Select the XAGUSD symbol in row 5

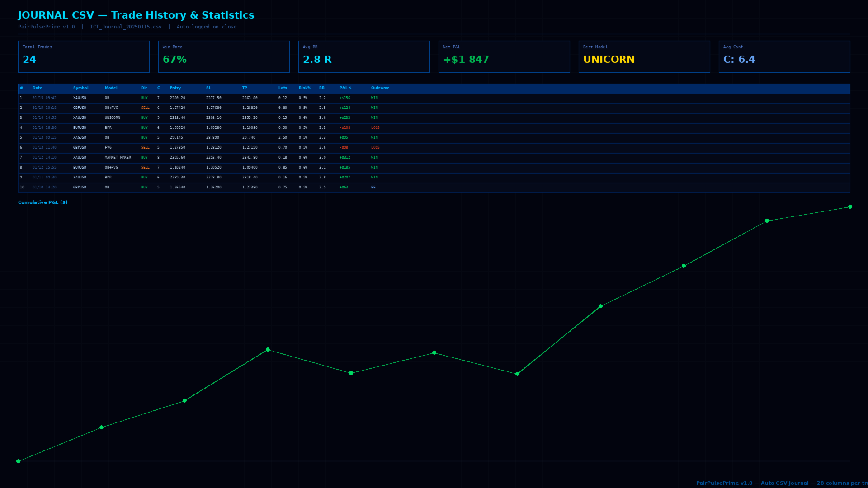80,138
